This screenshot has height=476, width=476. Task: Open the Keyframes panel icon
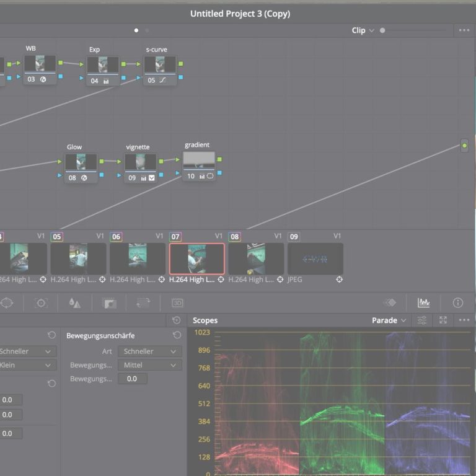coord(390,302)
